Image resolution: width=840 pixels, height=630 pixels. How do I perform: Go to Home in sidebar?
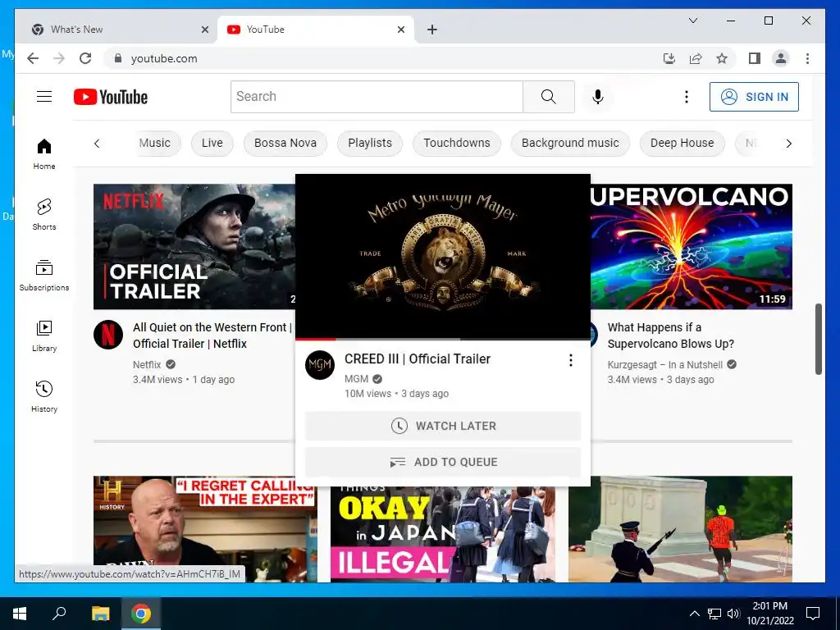click(x=44, y=154)
